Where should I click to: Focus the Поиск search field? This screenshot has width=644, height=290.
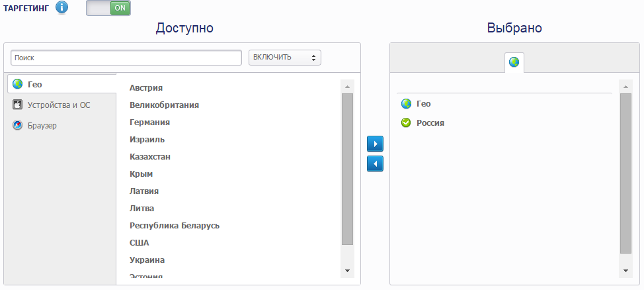tap(126, 58)
